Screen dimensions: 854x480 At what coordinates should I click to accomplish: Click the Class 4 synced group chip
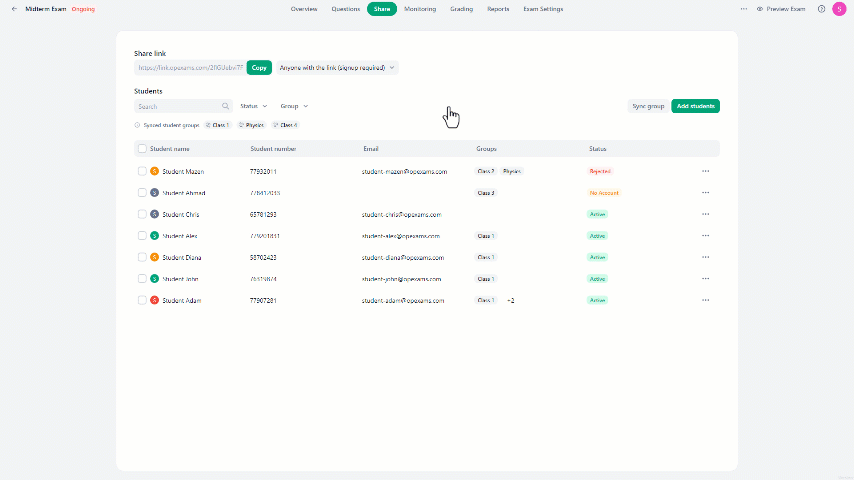[285, 125]
